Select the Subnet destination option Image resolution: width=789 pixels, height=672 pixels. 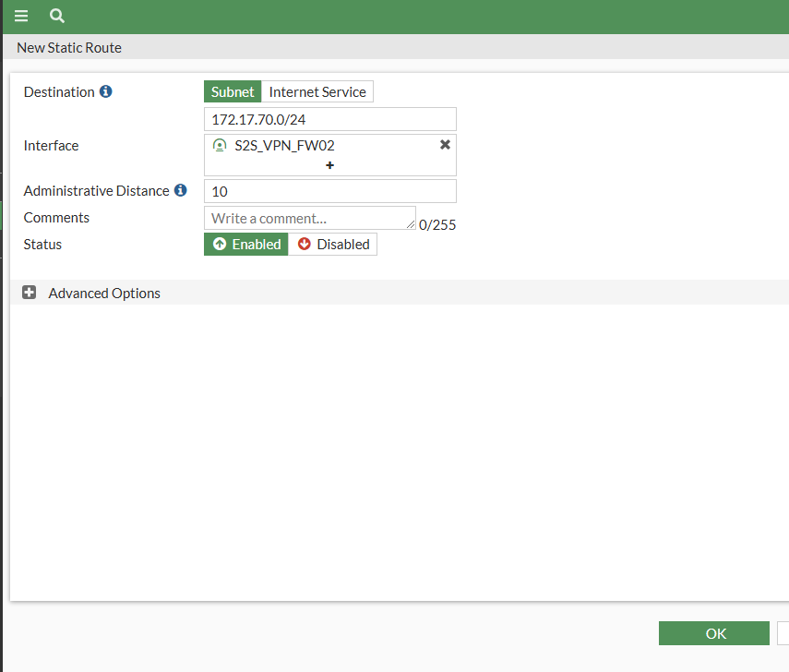(x=233, y=91)
